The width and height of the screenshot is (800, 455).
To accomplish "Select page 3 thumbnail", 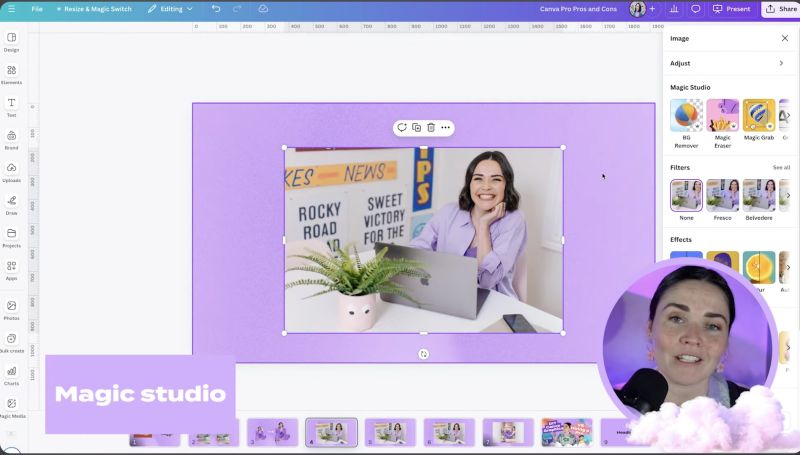I will [x=272, y=432].
